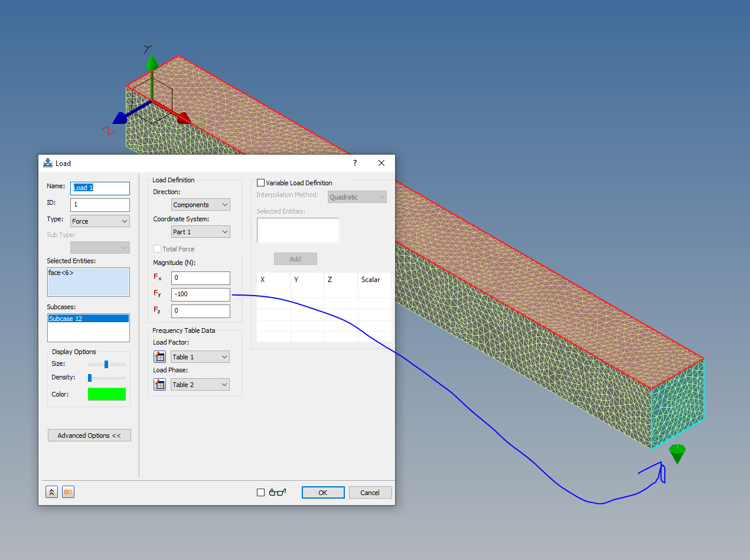Enable Variable Load Definition
Screen dimensions: 750x560
[x=260, y=182]
